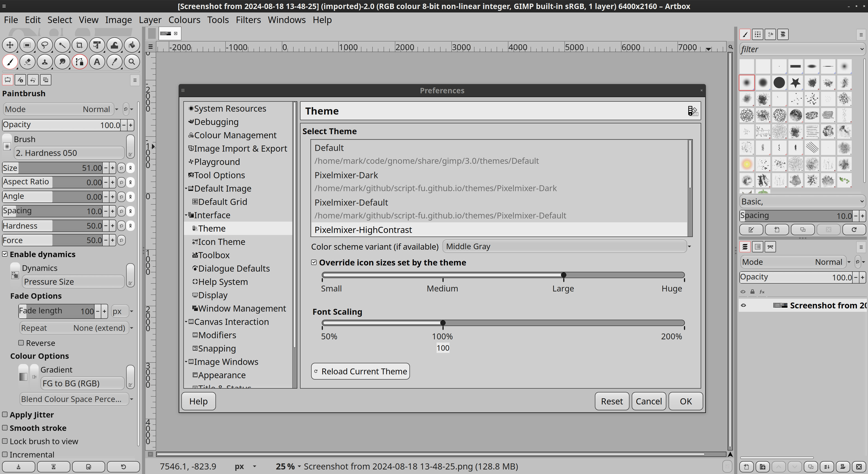The width and height of the screenshot is (868, 474).
Task: Enable Smooth stroke option
Action: click(5, 427)
